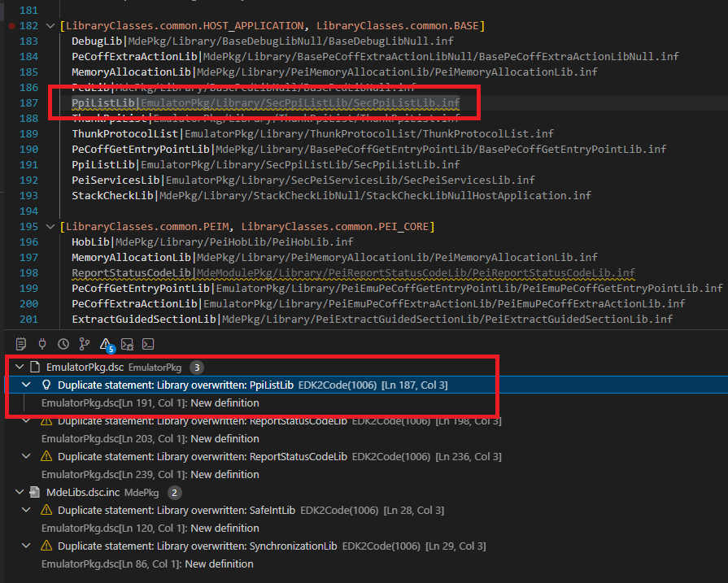Click the warning icon for ReportStatusCodeLib Ln 236
Screen dimensions: 728x583
coord(46,456)
